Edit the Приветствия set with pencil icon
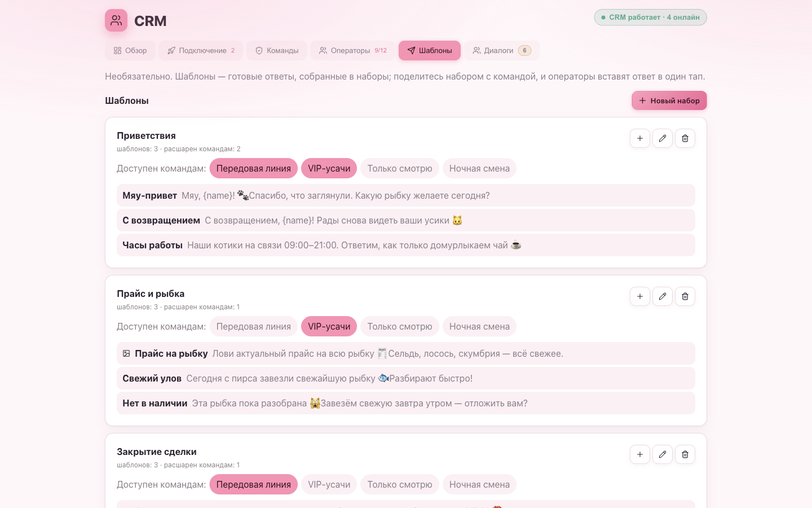Image resolution: width=812 pixels, height=508 pixels. (663, 138)
